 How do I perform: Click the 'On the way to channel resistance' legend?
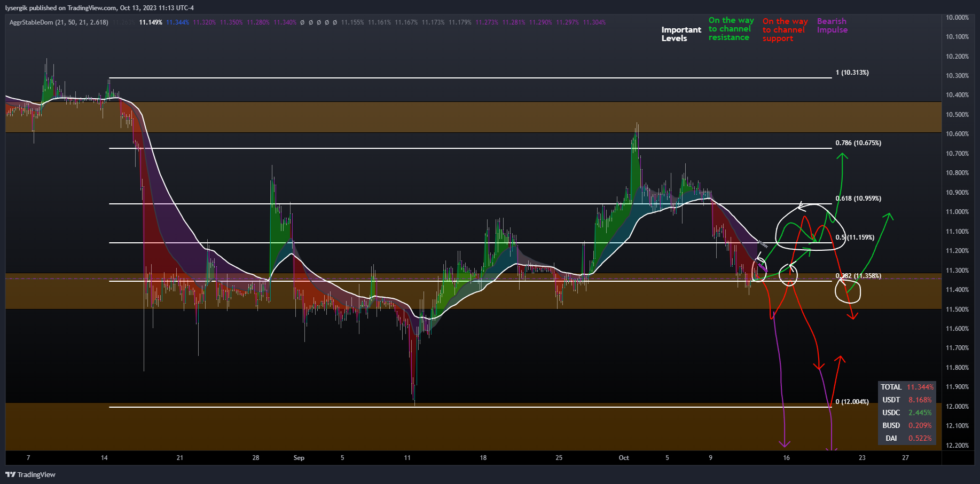(731, 29)
